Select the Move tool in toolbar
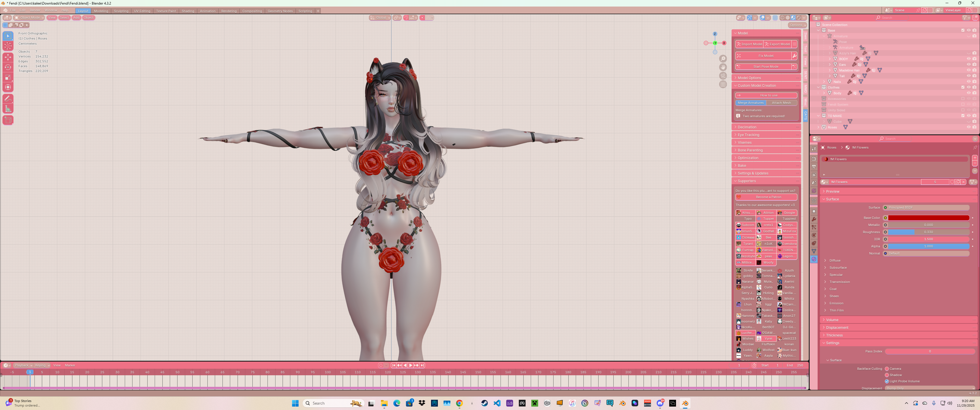This screenshot has width=980, height=410. pyautogui.click(x=8, y=57)
